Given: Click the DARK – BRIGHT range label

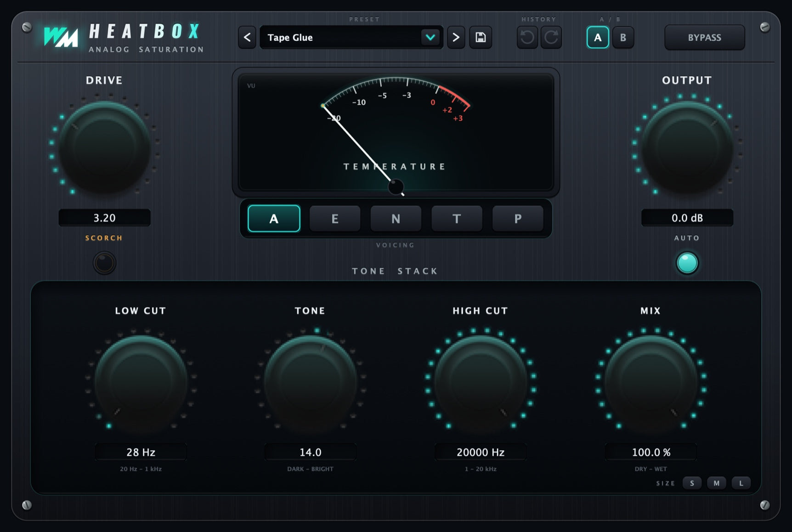Looking at the screenshot, I should click(310, 469).
